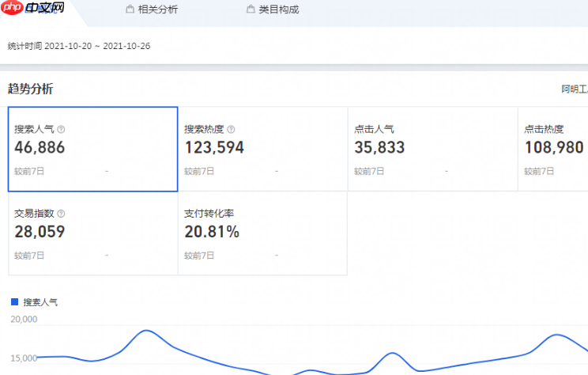Select the 搜索人气 metric card
Viewport: 588px width, 375px height.
[92, 149]
